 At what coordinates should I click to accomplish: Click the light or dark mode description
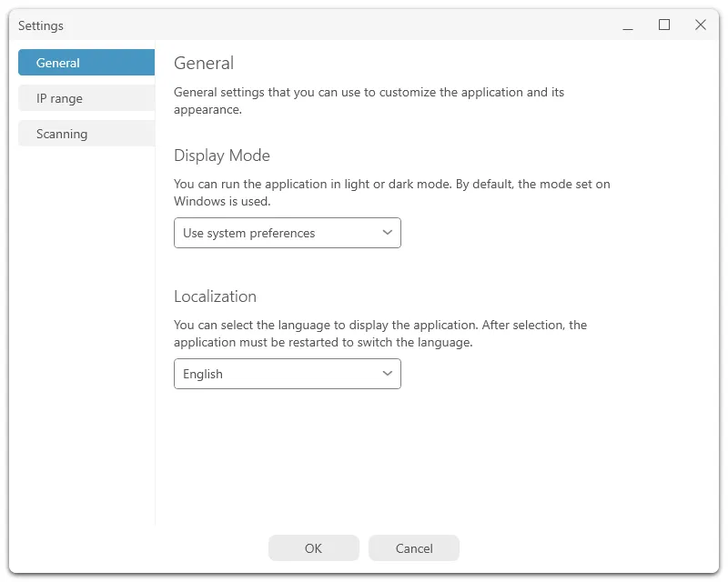click(391, 193)
